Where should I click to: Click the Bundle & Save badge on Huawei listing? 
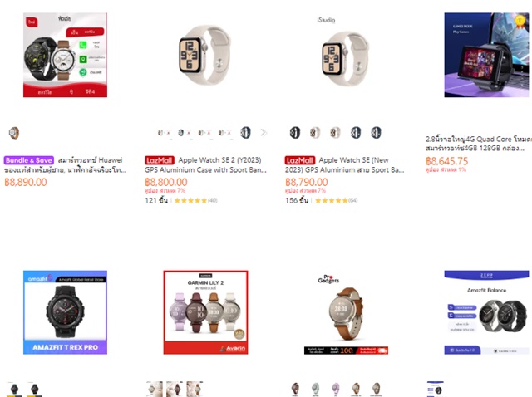pyautogui.click(x=29, y=160)
